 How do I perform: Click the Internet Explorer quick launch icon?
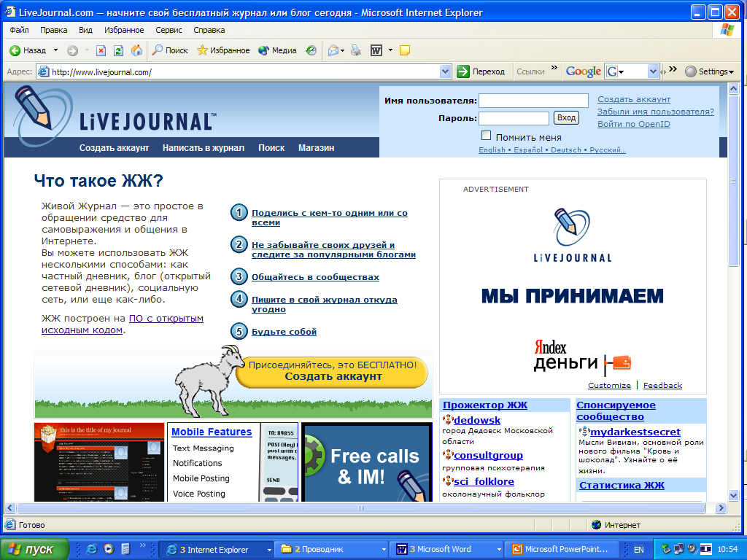[92, 549]
